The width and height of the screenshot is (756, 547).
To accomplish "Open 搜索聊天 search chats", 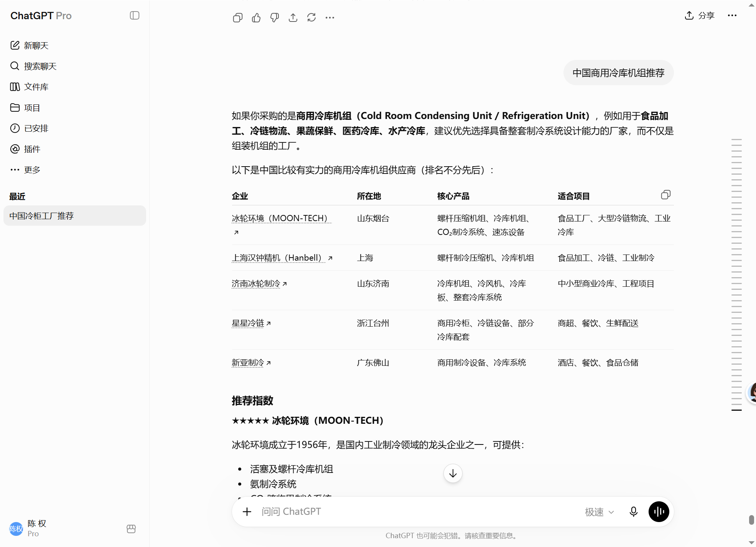I will [x=75, y=66].
